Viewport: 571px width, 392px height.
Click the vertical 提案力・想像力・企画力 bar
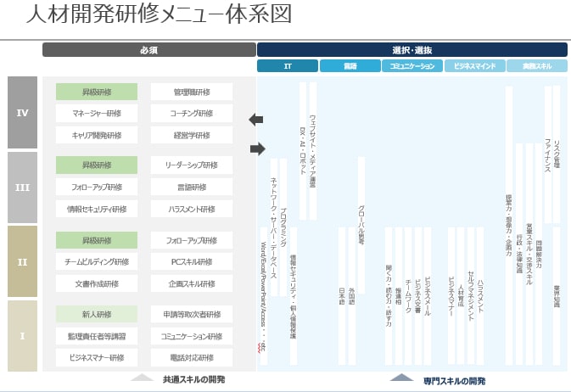(509, 226)
